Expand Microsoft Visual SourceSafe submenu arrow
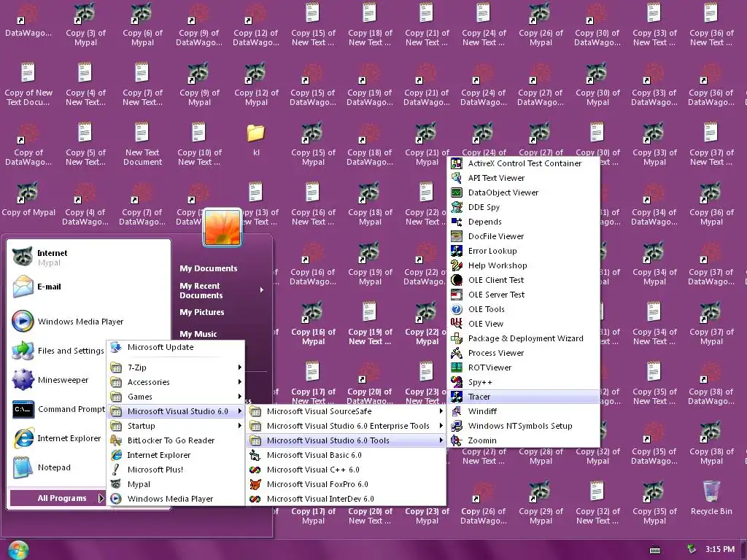Viewport: 747px width, 560px height. click(x=441, y=411)
